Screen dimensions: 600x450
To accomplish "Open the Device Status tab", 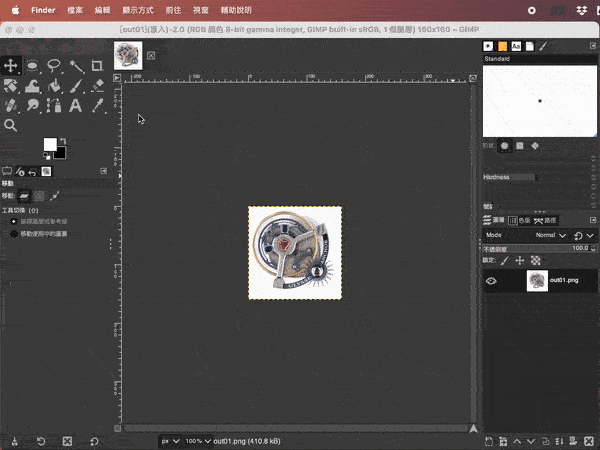I will (x=20, y=171).
